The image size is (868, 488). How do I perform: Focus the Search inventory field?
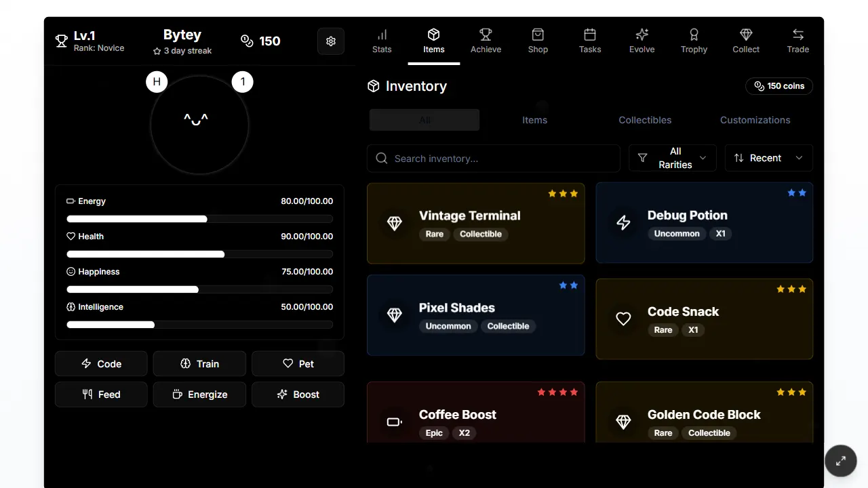[x=494, y=158]
